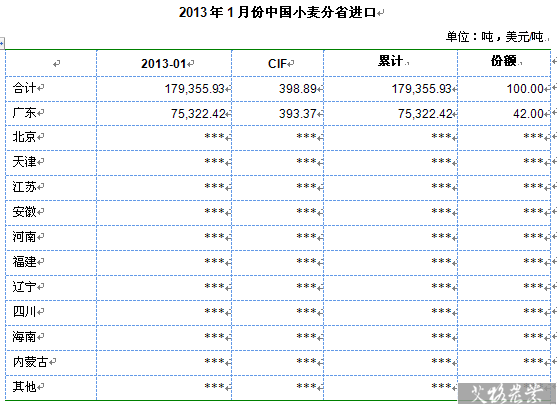Image resolution: width=557 pixels, height=405 pixels.
Task: Click the 其他 row label
Action: pyautogui.click(x=24, y=387)
